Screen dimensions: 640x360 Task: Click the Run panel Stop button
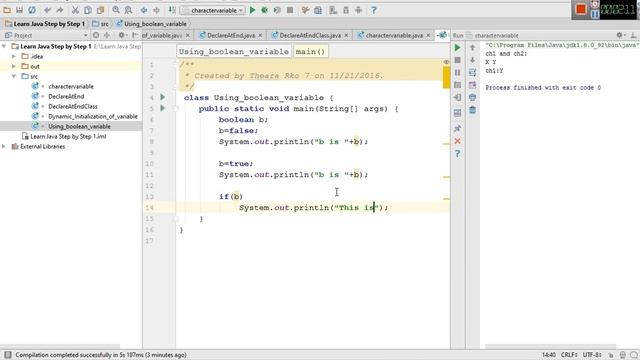[x=458, y=60]
